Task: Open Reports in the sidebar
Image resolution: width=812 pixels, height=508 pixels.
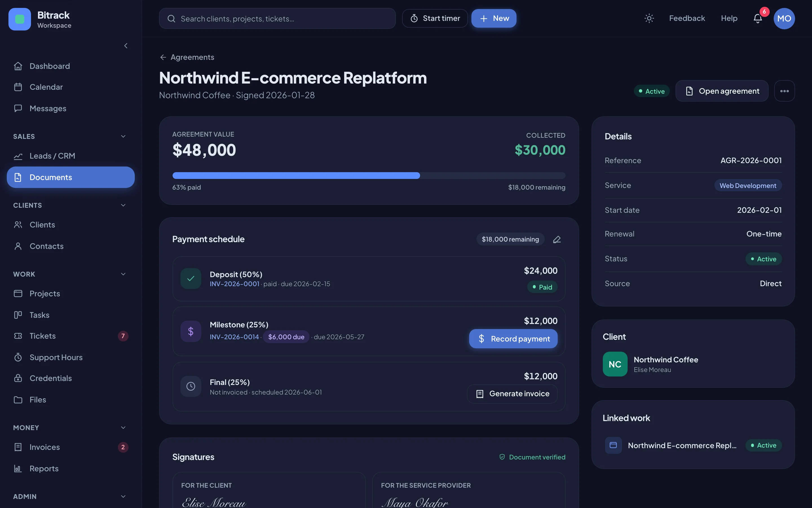Action: point(70,469)
